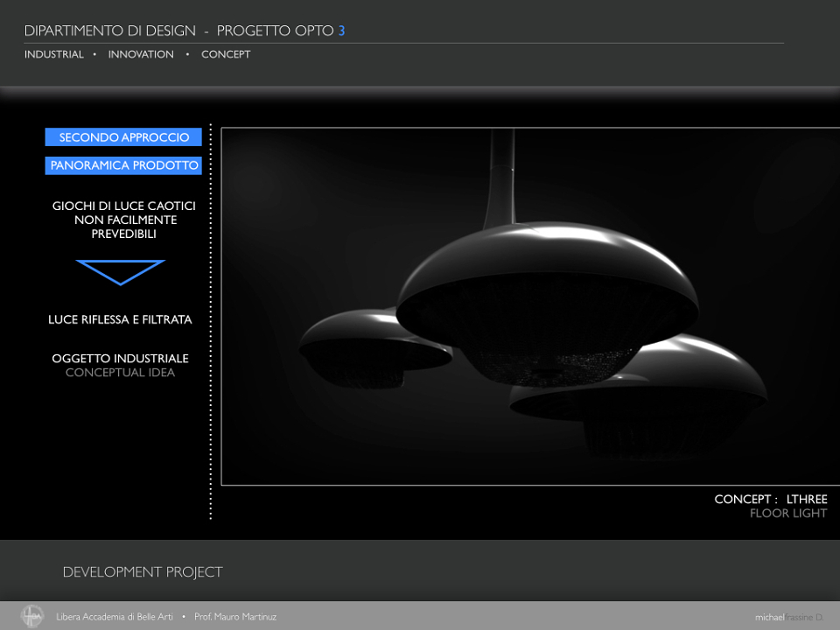The width and height of the screenshot is (840, 630).
Task: Click the INNOVATION heading item
Action: (x=141, y=54)
